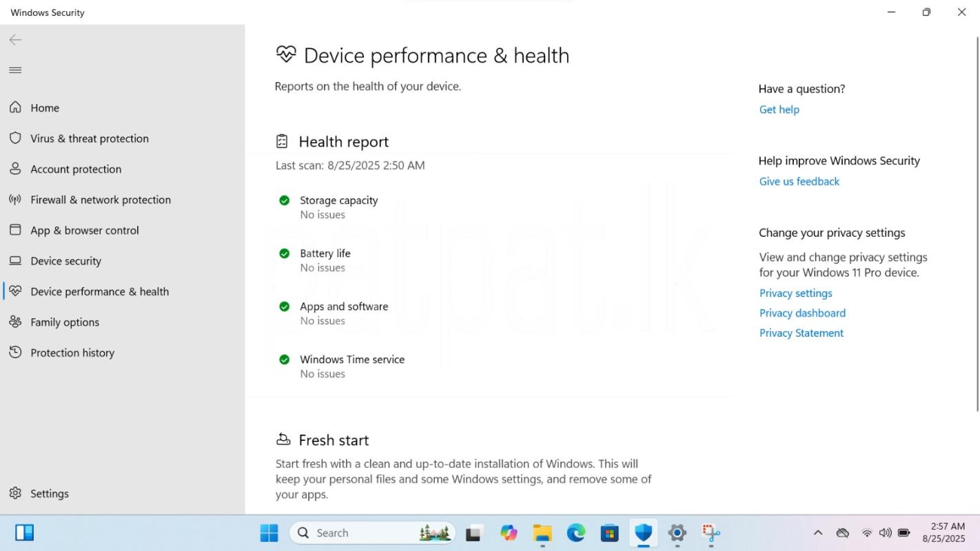Open Protection history clock icon

(x=15, y=353)
